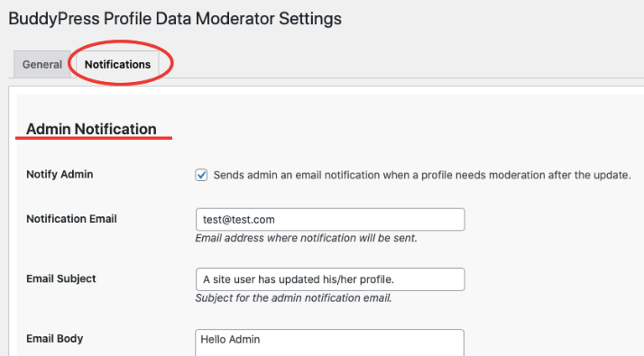This screenshot has width=644, height=356.
Task: Click the BuddyPress Profile Data Moderator Settings title
Action: pyautogui.click(x=175, y=19)
